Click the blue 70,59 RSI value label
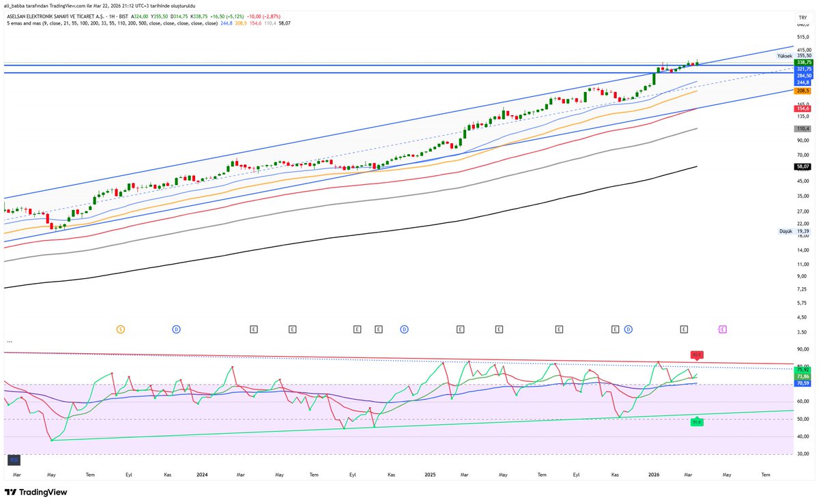The width and height of the screenshot is (819, 504). (803, 383)
